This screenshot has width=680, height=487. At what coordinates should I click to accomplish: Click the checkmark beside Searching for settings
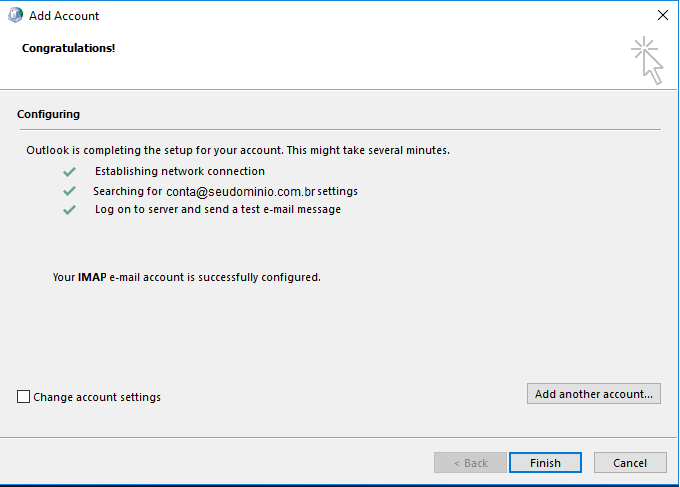69,190
